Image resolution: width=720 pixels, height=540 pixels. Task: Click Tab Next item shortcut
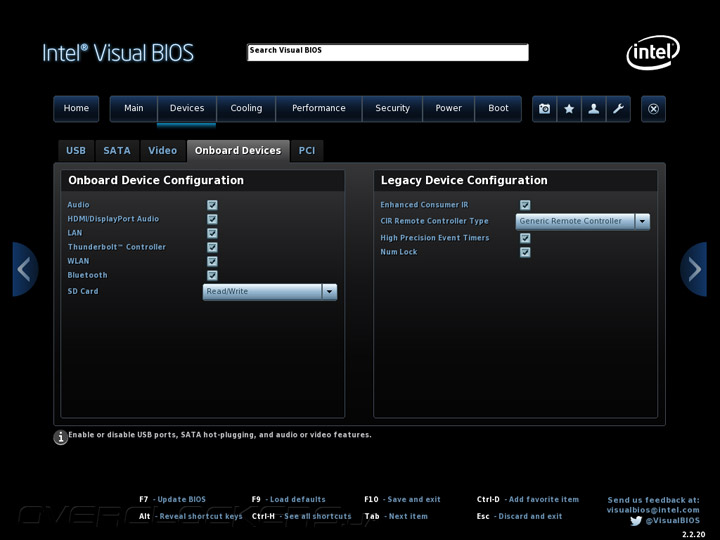tap(396, 517)
